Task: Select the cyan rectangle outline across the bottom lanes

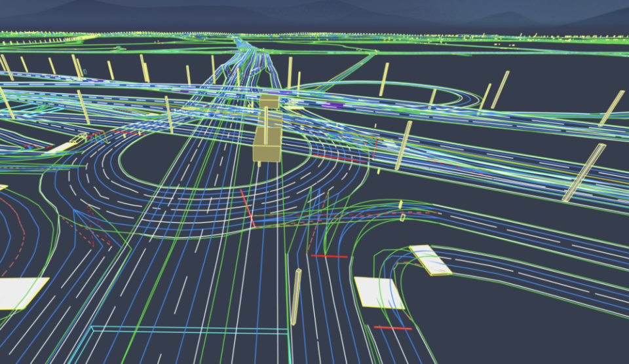Action: (x=183, y=344)
